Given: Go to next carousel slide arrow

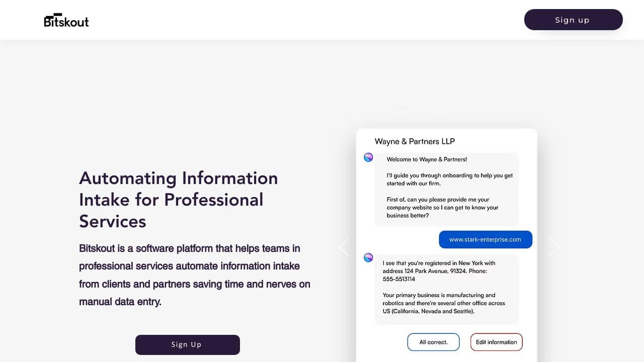Looking at the screenshot, I should (554, 247).
